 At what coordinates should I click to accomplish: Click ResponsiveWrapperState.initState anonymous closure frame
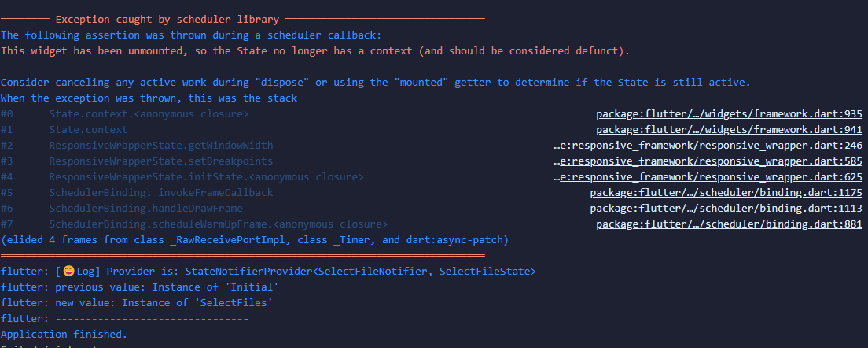pos(207,177)
